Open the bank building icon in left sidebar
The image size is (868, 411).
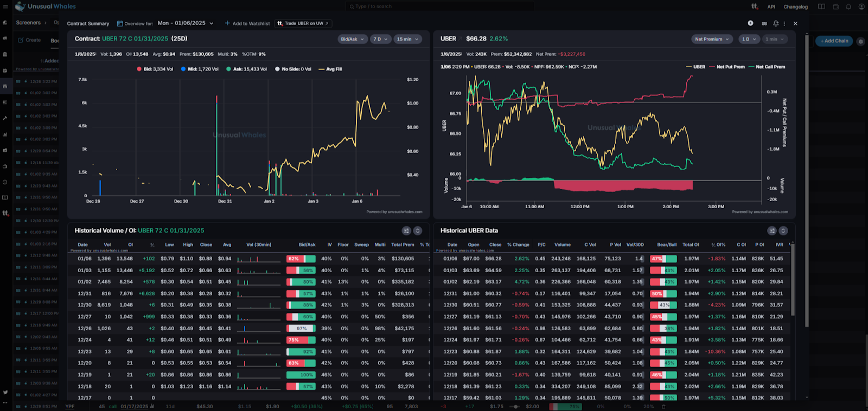5,54
